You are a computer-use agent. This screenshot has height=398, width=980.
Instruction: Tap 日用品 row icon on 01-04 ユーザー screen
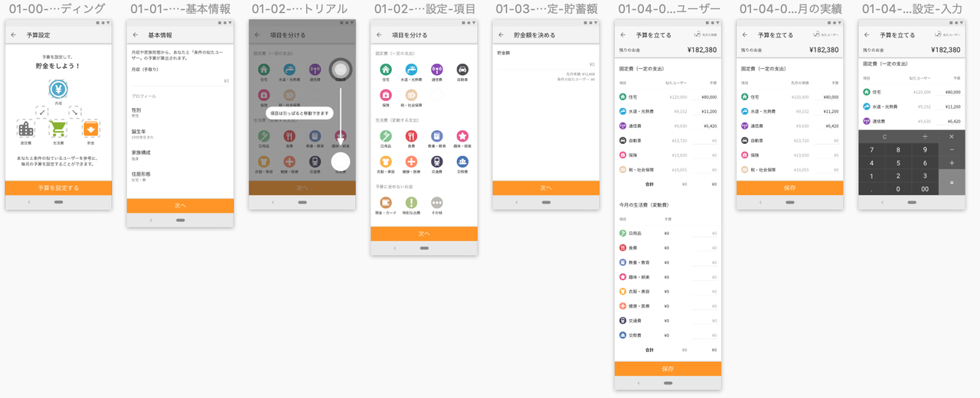[623, 233]
